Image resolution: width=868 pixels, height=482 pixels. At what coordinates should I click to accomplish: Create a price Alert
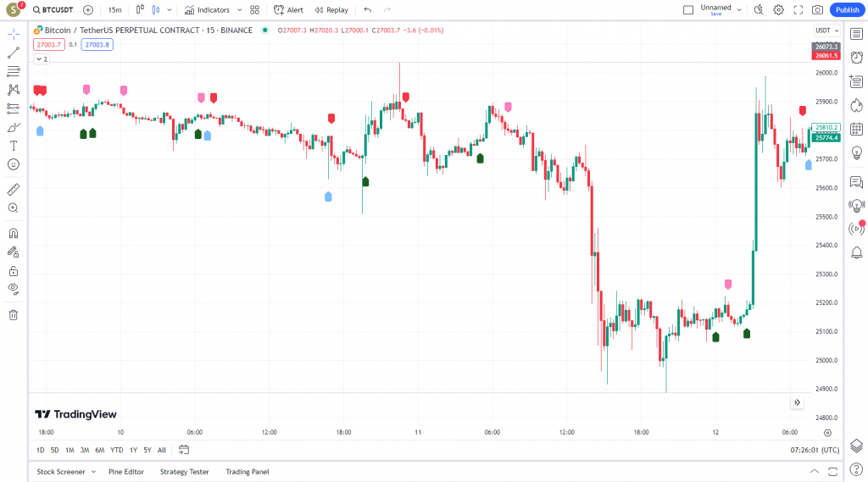click(288, 10)
